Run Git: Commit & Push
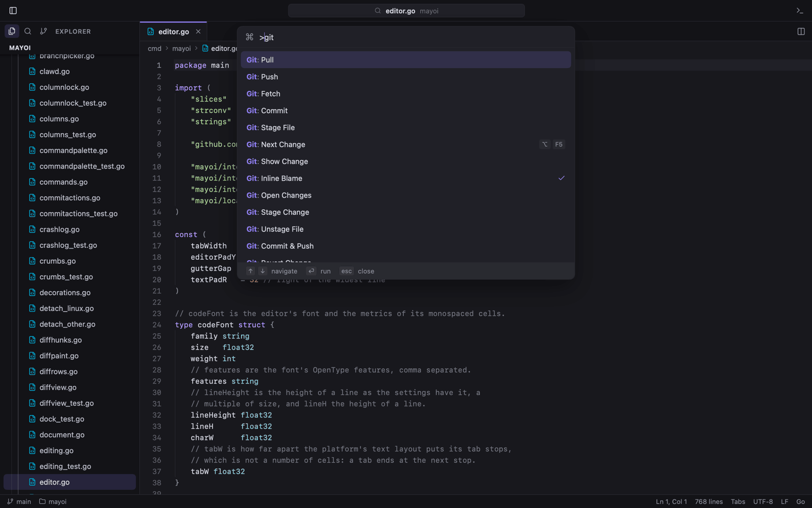Screen dimensions: 812x508 [x=406, y=246]
